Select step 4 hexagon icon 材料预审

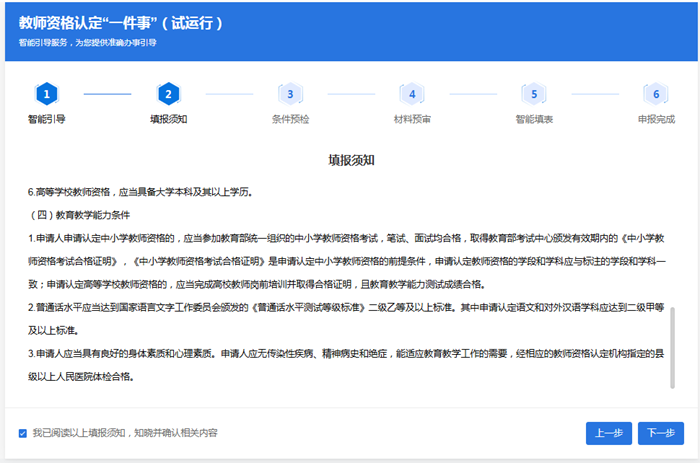412,94
